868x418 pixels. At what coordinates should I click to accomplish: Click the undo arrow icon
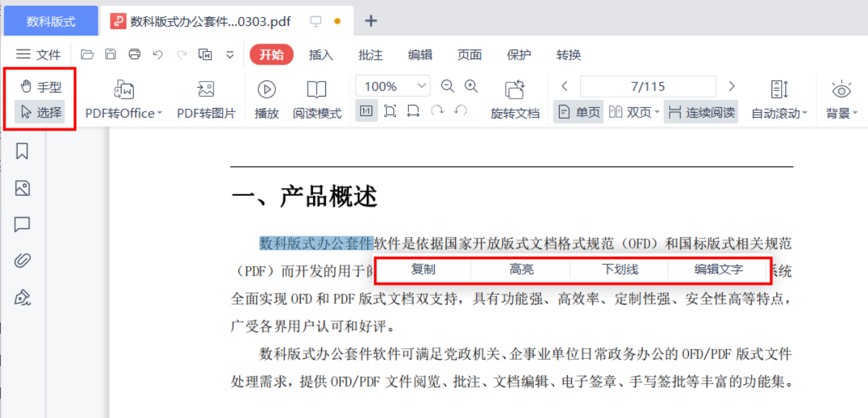(158, 54)
